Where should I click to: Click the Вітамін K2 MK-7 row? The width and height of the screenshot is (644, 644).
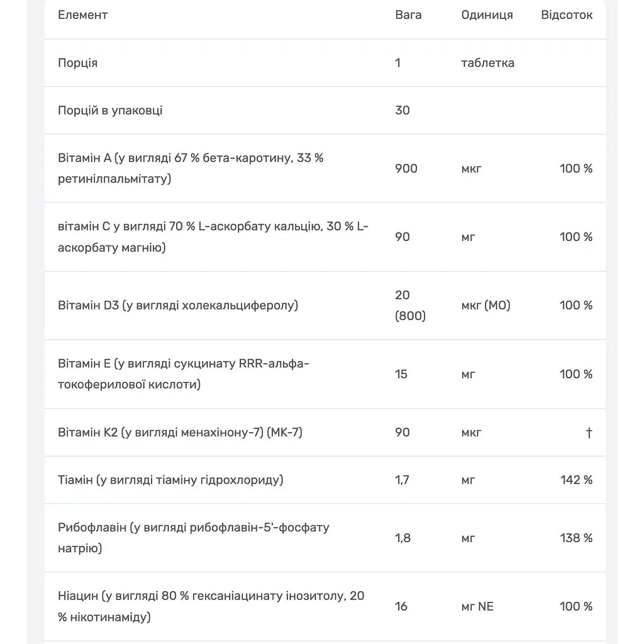(x=325, y=433)
